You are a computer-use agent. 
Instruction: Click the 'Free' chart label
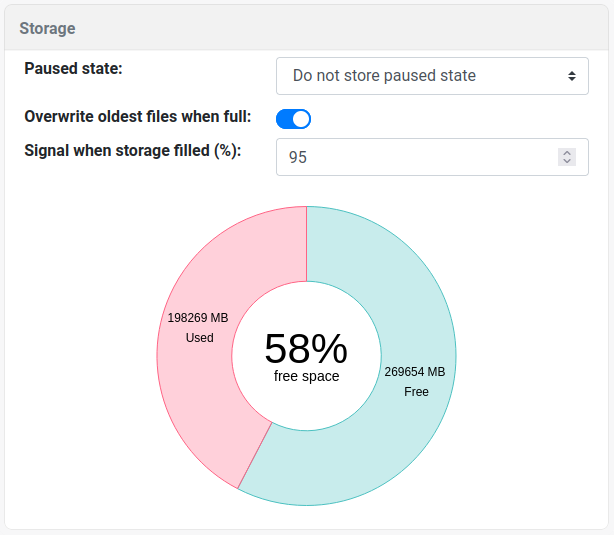click(416, 392)
